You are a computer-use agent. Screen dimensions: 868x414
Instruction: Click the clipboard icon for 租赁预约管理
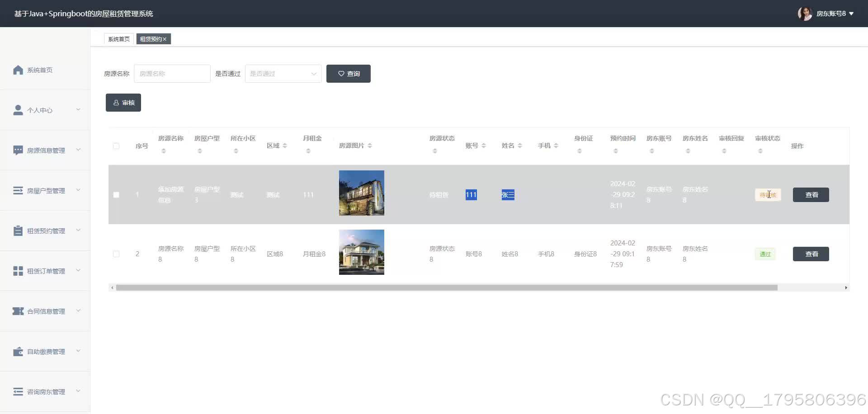point(18,231)
